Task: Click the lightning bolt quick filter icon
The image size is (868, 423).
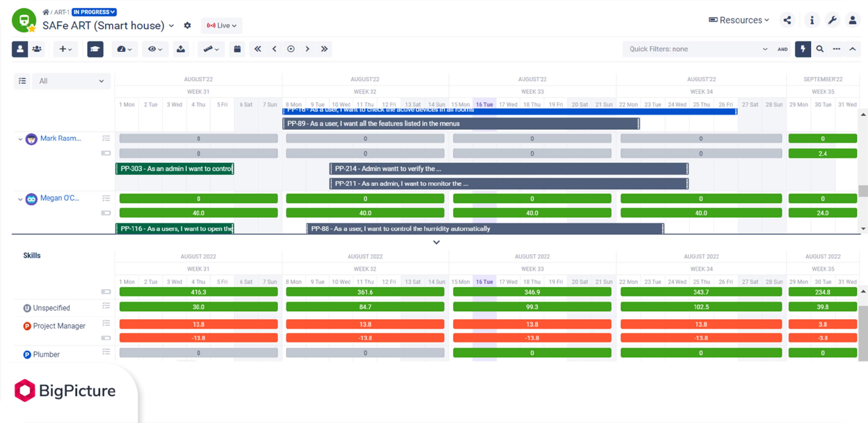Action: pos(803,49)
